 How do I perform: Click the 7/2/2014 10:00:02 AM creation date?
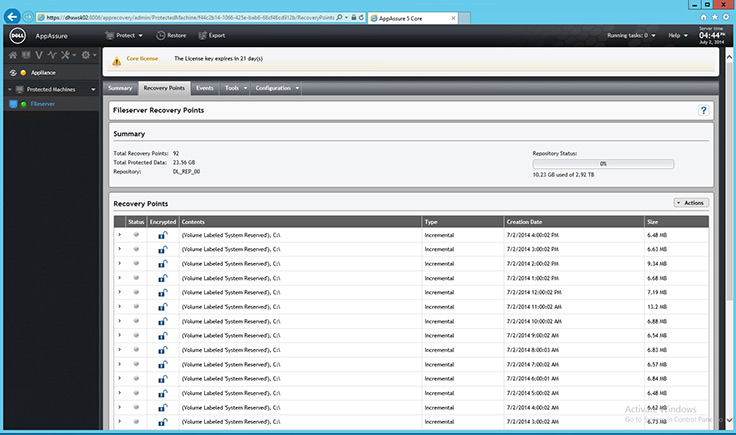click(534, 321)
